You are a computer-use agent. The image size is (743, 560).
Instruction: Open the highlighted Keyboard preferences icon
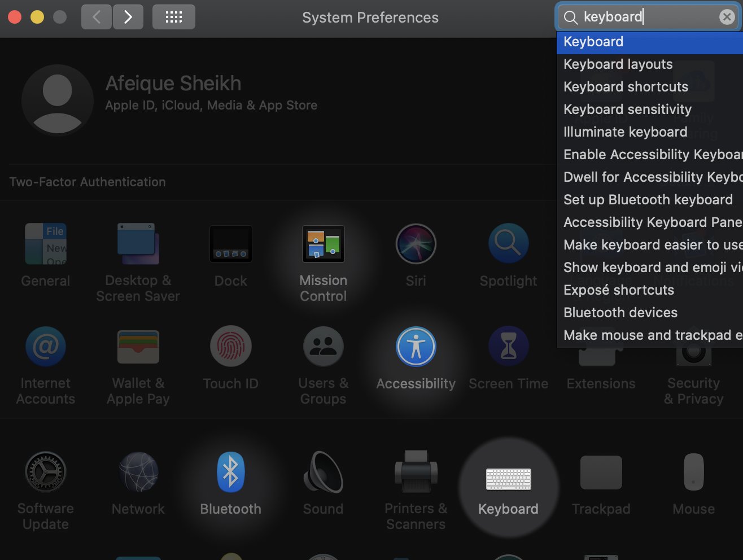[x=509, y=479]
